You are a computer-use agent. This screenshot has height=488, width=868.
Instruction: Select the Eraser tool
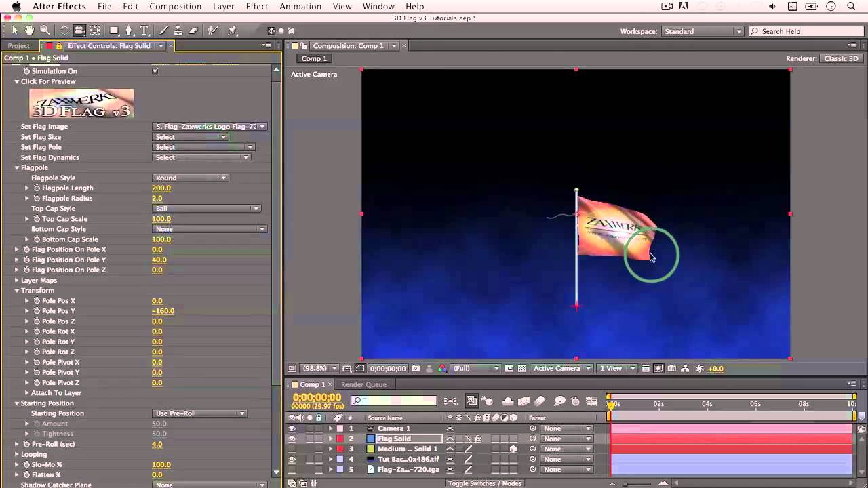coord(193,30)
